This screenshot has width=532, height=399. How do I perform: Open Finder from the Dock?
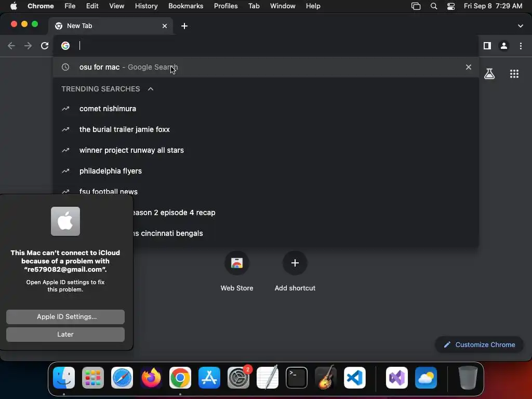(x=64, y=378)
